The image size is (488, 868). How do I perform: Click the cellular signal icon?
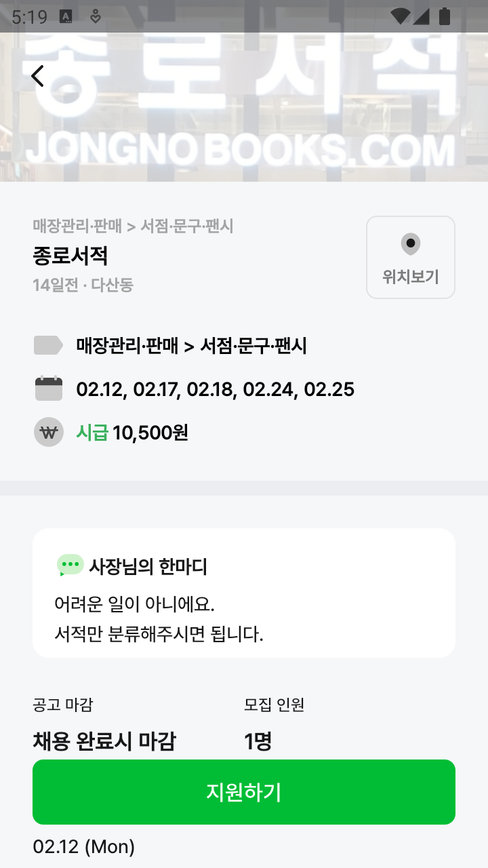(x=421, y=17)
